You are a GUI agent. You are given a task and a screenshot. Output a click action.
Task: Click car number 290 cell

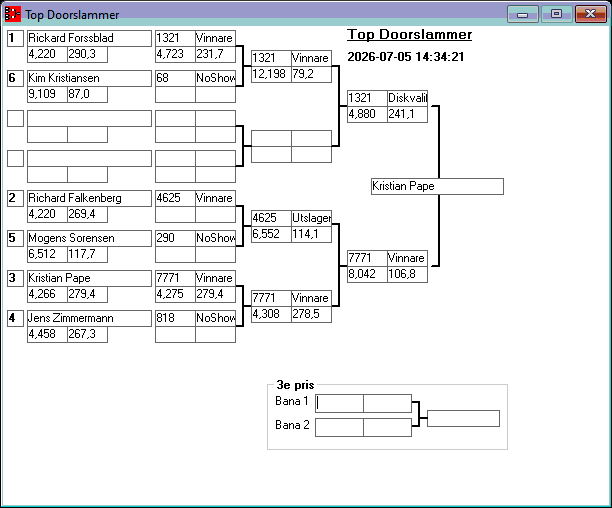click(x=175, y=238)
